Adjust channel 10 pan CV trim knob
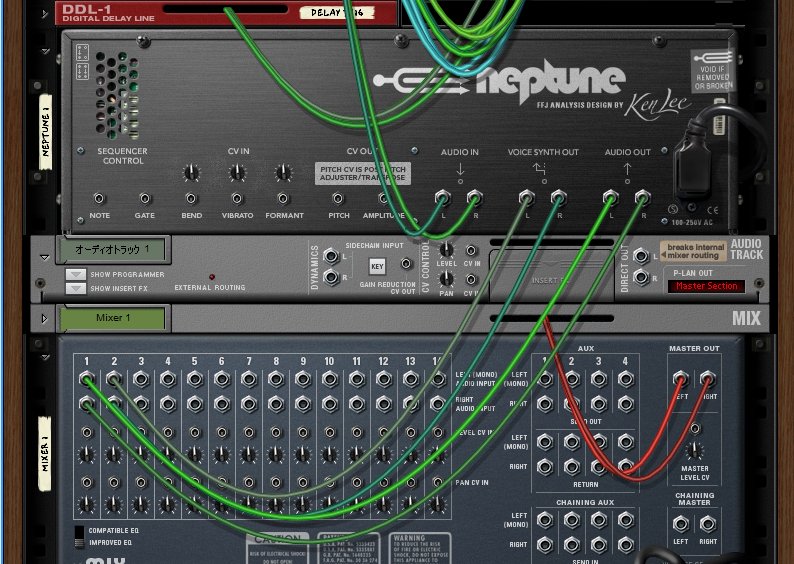Screen dimensions: 794x564 (330, 504)
